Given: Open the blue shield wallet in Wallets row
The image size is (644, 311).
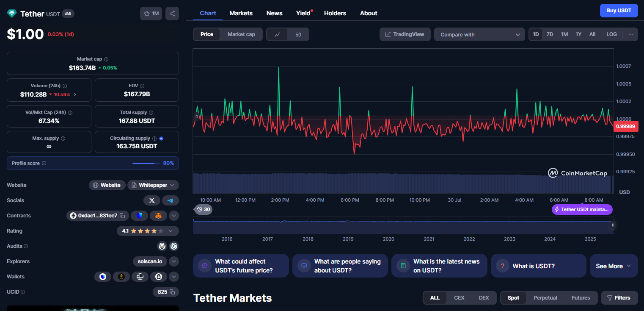Looking at the screenshot, I should pyautogui.click(x=103, y=277).
